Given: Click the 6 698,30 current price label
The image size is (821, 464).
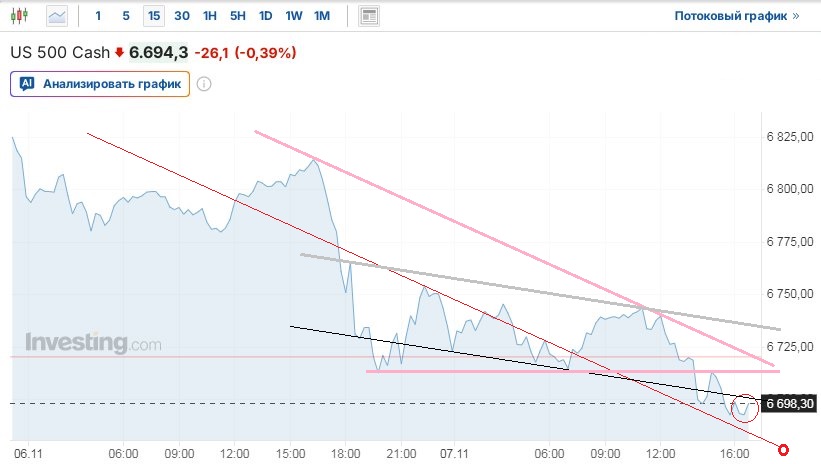Looking at the screenshot, I should (787, 404).
